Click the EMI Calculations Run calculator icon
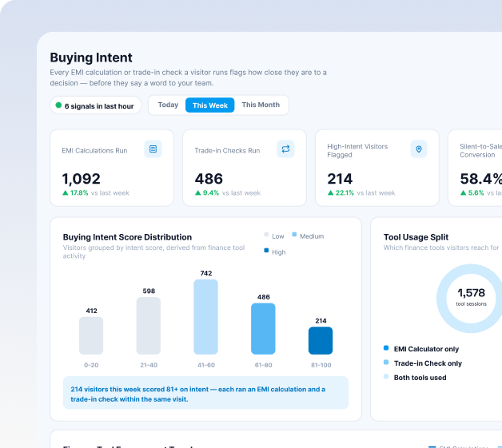The image size is (502, 448). click(153, 149)
